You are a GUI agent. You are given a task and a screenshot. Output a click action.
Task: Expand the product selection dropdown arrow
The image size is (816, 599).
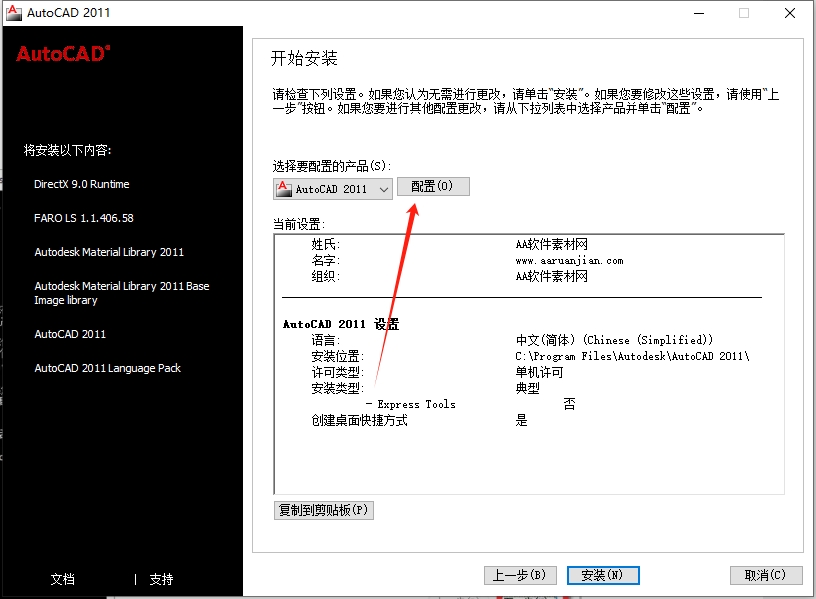click(383, 189)
